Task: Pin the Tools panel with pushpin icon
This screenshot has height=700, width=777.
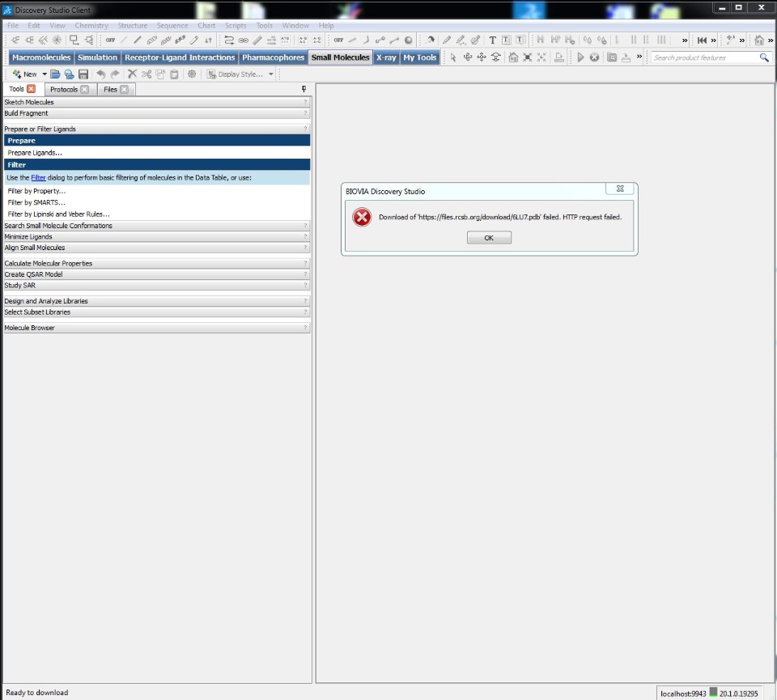Action: pyautogui.click(x=304, y=89)
